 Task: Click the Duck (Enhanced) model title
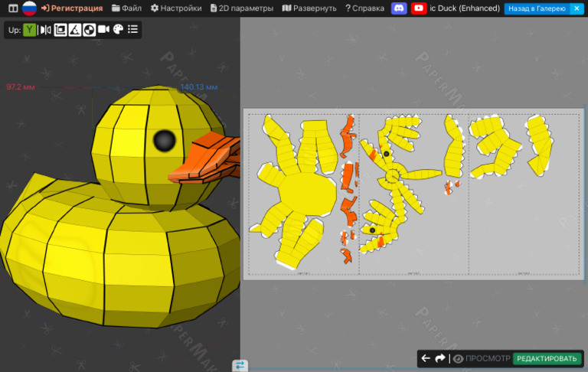tap(465, 8)
